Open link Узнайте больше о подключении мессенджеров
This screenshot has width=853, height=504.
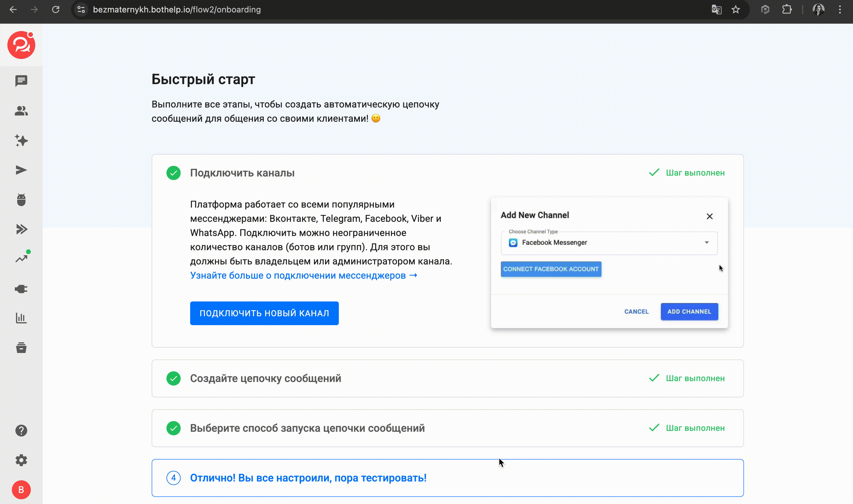[303, 275]
